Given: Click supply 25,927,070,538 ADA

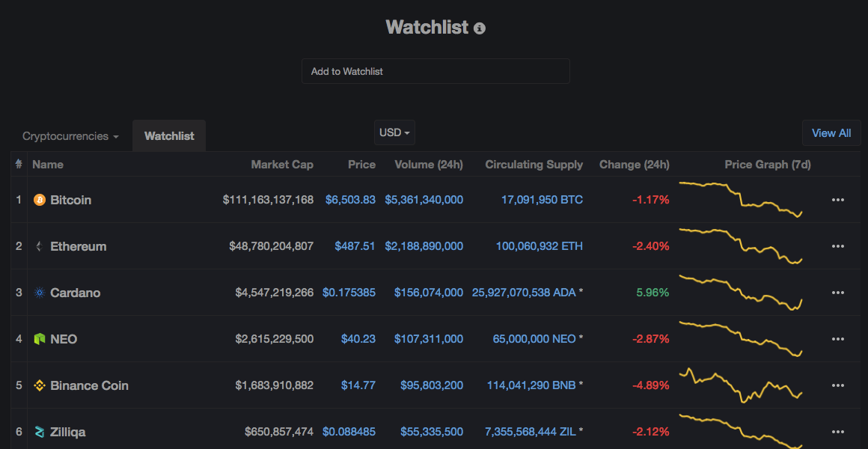Looking at the screenshot, I should [524, 293].
